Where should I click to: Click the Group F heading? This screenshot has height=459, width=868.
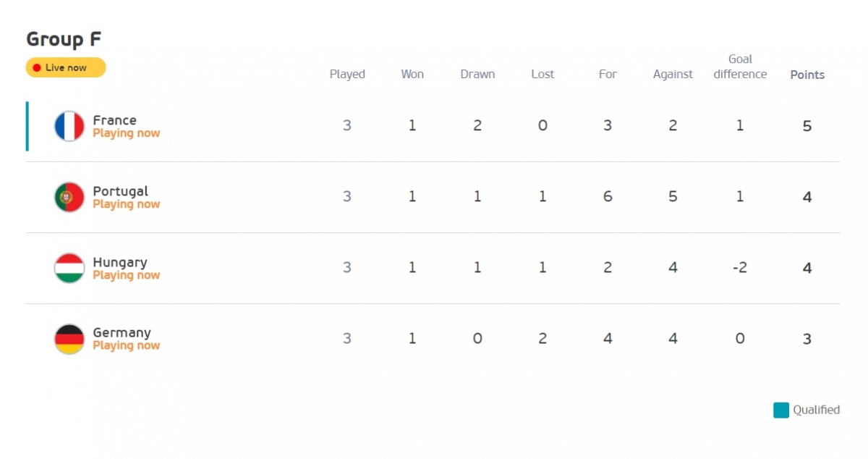(64, 39)
